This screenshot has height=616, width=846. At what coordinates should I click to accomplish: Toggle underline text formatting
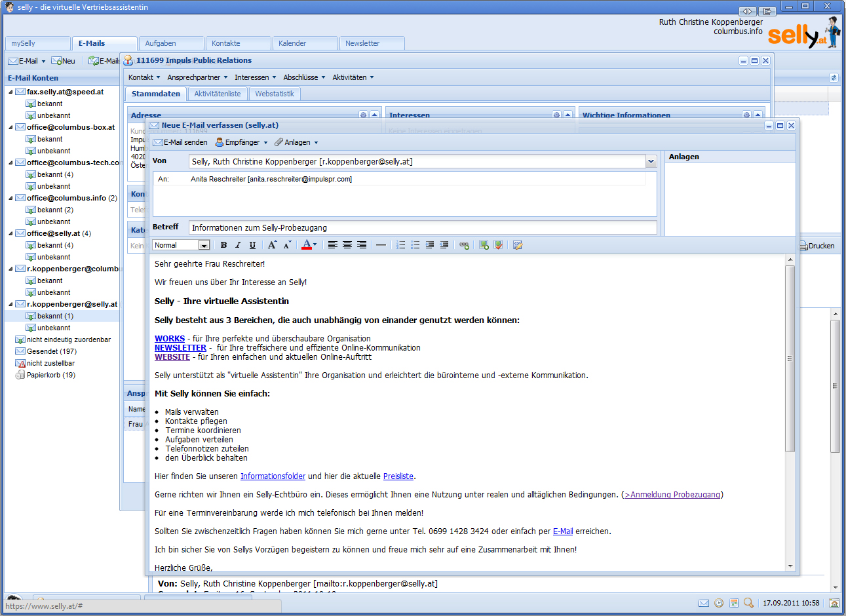pyautogui.click(x=252, y=245)
